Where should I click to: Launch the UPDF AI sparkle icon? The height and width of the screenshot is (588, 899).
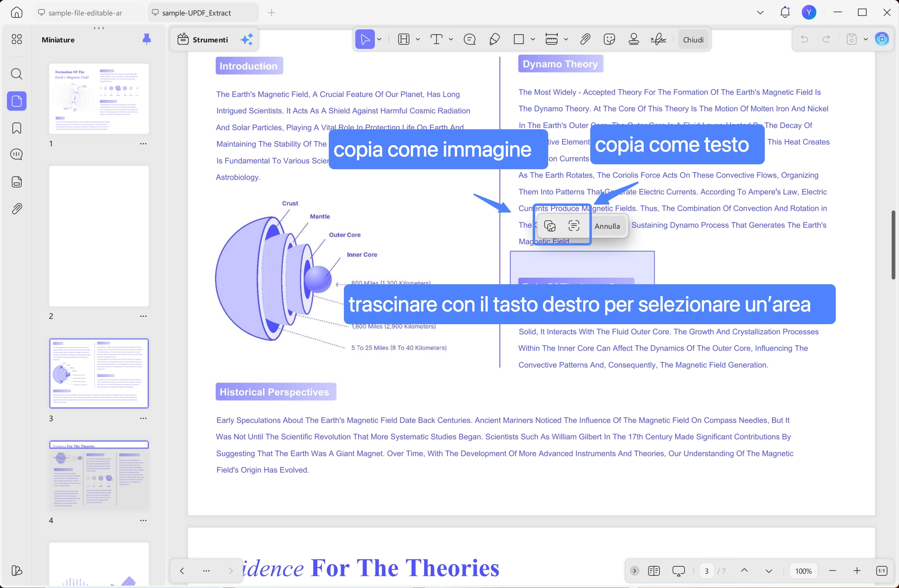point(247,40)
